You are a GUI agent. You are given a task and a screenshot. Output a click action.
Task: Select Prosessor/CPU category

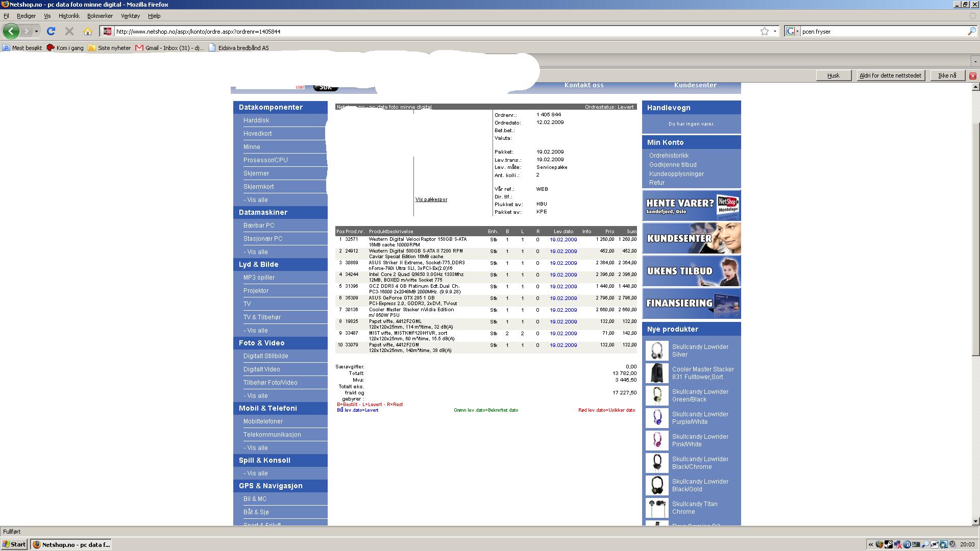point(265,160)
